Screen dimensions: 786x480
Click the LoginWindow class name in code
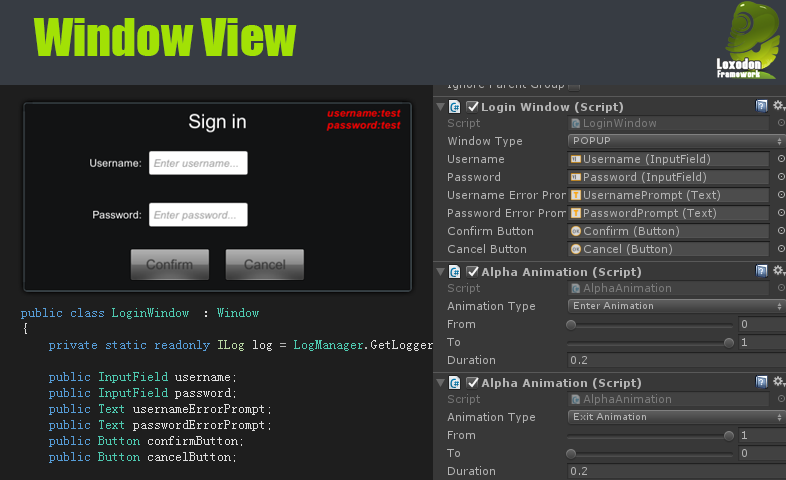click(x=150, y=313)
